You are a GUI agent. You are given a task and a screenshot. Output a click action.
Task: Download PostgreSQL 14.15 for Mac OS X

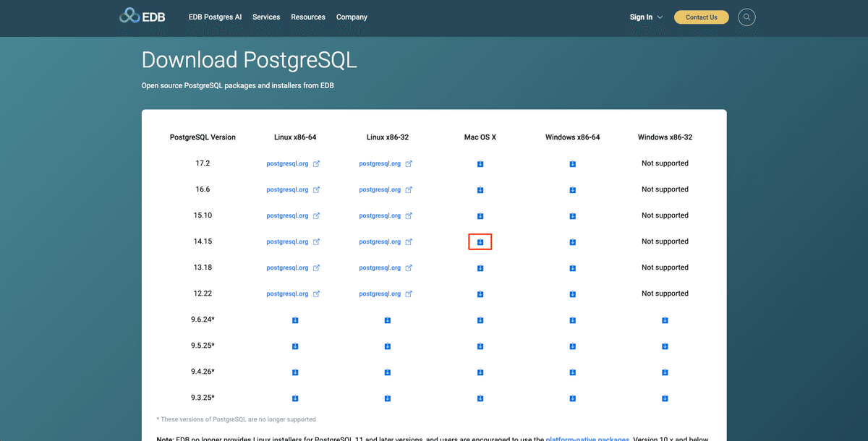(480, 242)
